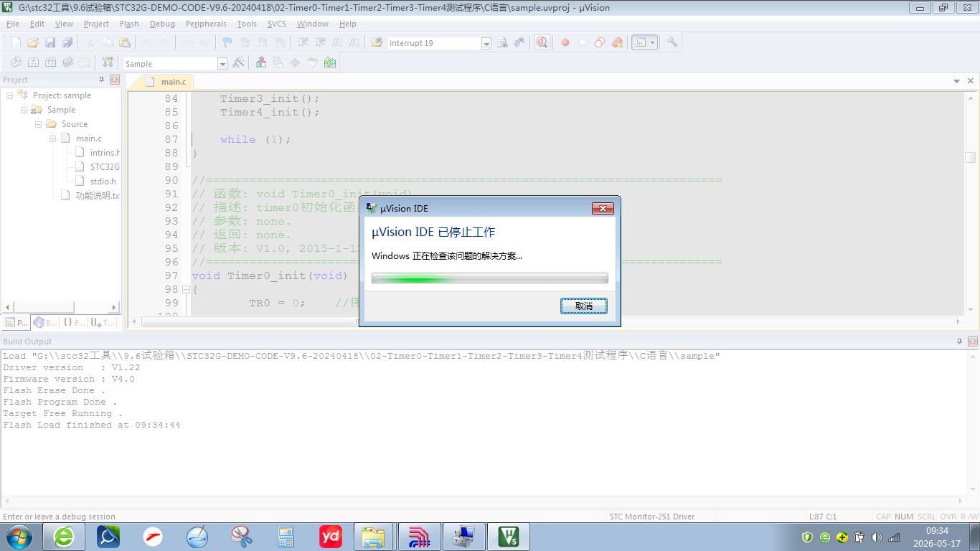Click the Incremental Find icon
980x551 pixels.
519,43
